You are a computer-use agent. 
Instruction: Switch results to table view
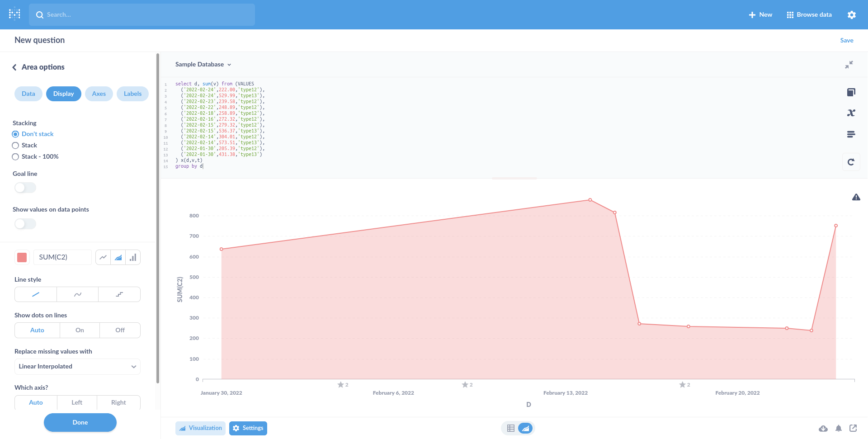tap(510, 428)
